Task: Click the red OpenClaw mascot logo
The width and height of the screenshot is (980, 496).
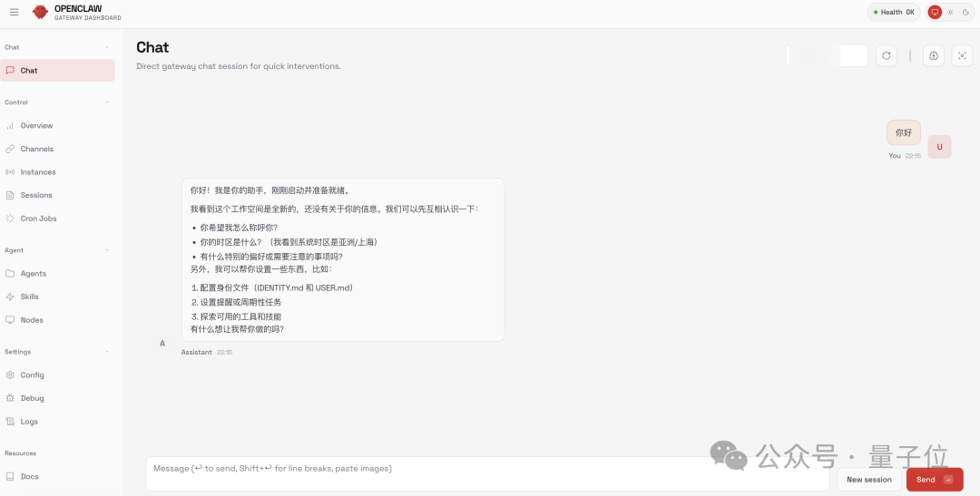Action: [40, 12]
